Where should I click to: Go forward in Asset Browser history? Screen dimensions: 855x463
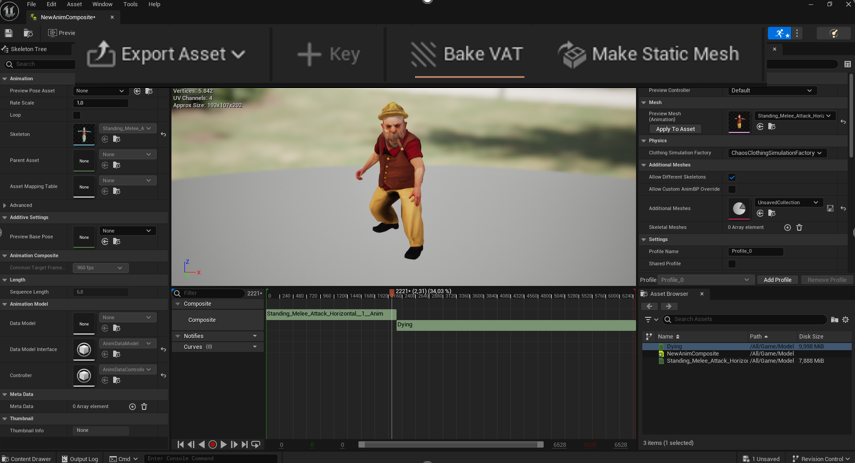click(669, 306)
